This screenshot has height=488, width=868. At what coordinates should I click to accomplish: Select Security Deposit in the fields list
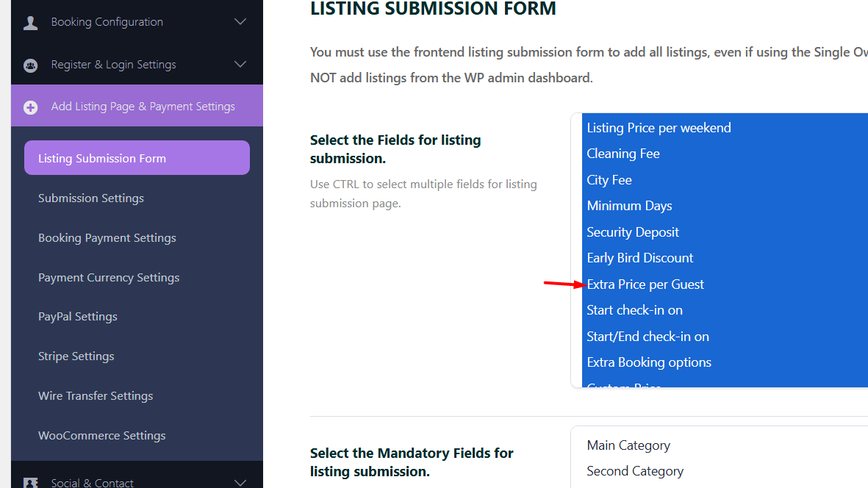(633, 232)
